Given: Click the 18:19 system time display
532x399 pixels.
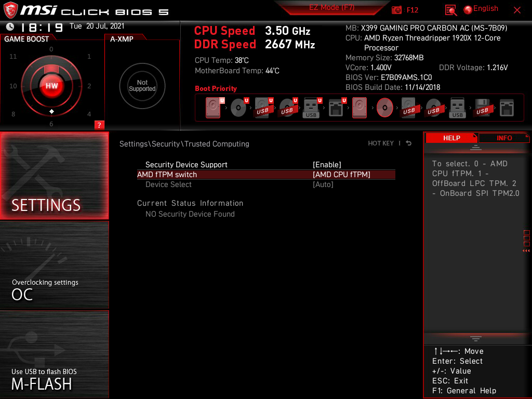Looking at the screenshot, I should 42,27.
